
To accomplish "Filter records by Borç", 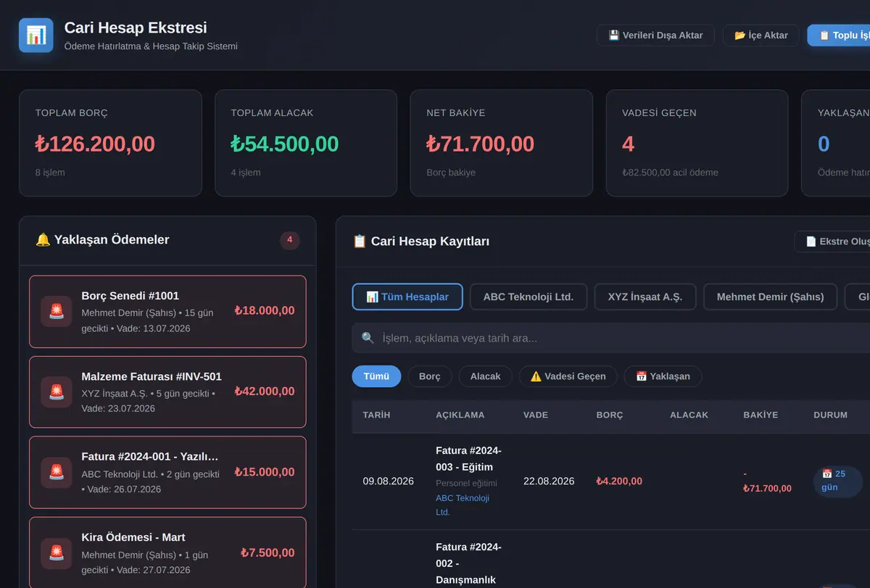I will (430, 376).
